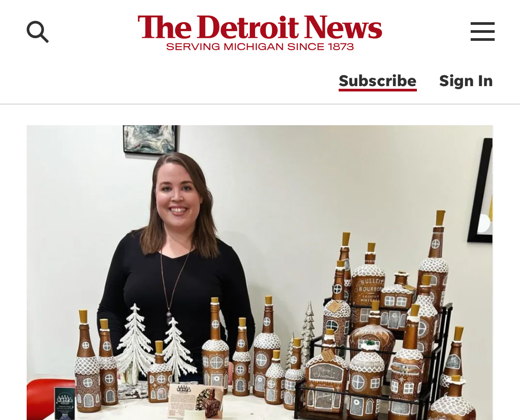Open the gingerbread bottle article photo

point(260,272)
